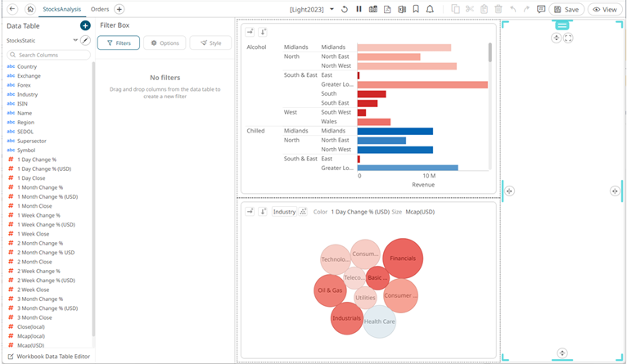Expand the empty panel to full size

point(568,38)
